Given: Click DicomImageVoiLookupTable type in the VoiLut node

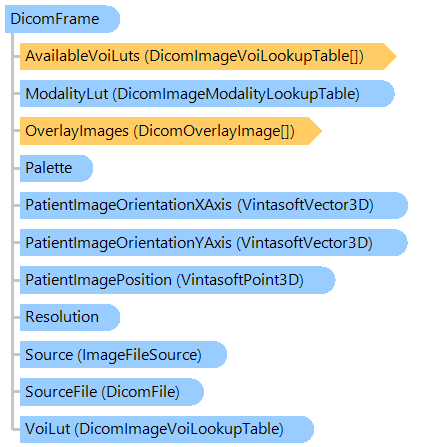Looking at the screenshot, I should (x=179, y=429).
